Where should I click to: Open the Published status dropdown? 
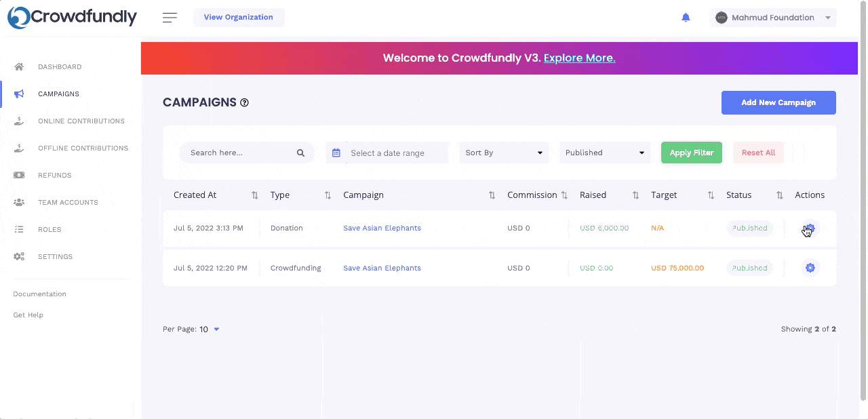[604, 153]
